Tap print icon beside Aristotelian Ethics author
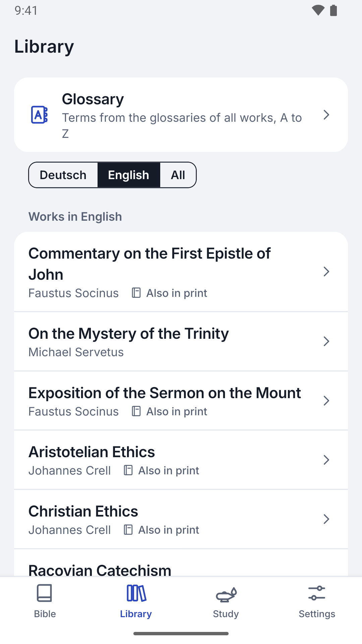362x644 pixels. click(x=128, y=470)
